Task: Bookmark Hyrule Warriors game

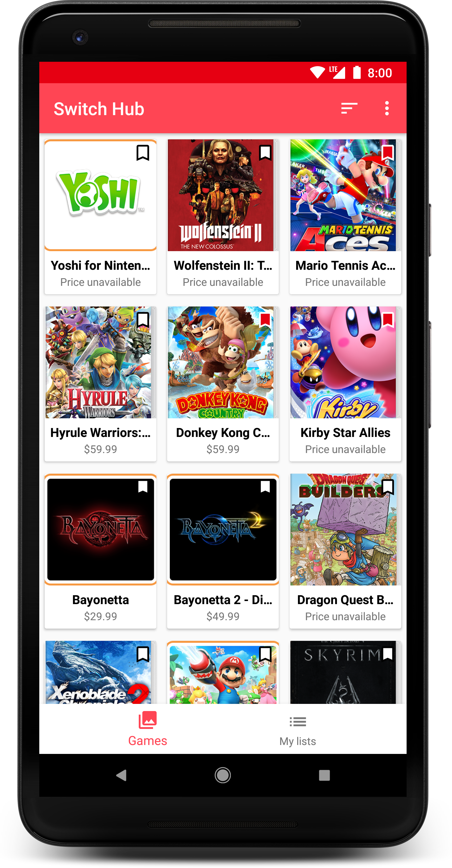Action: (x=143, y=320)
